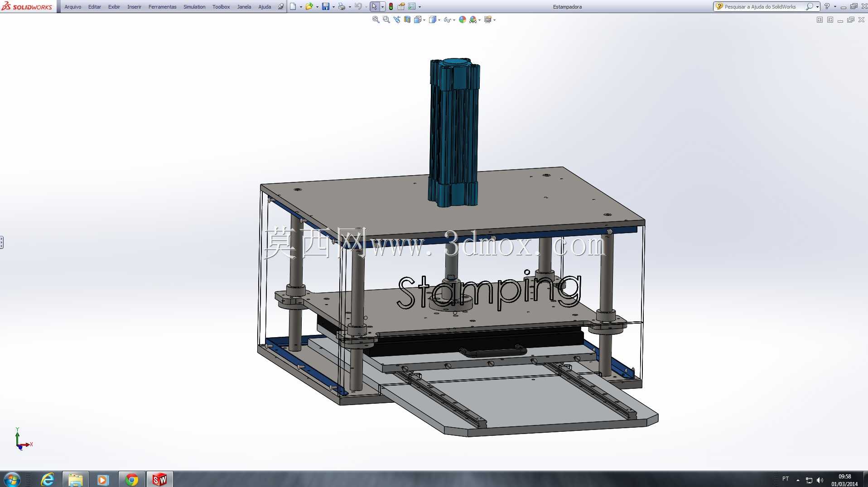The height and width of the screenshot is (487, 868).
Task: Click the black handle on the drawer
Action: (493, 351)
